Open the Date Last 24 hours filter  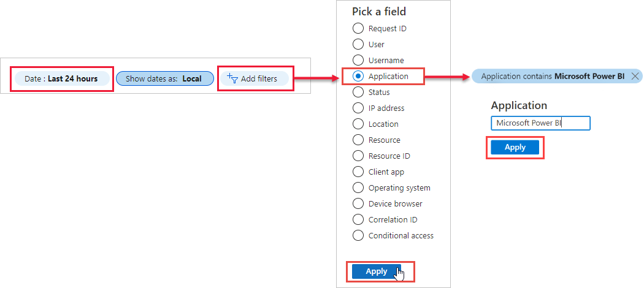coord(63,79)
